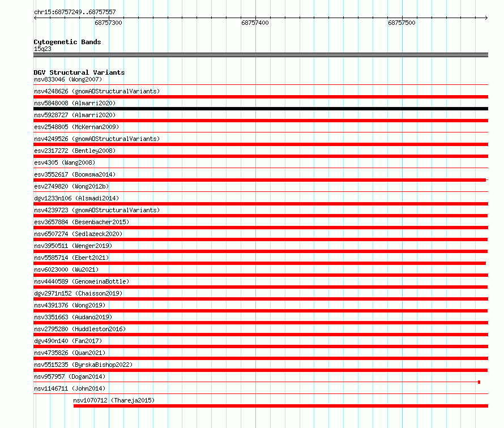
Task: Click the DGV Structural Variants track title
Action: (79, 72)
